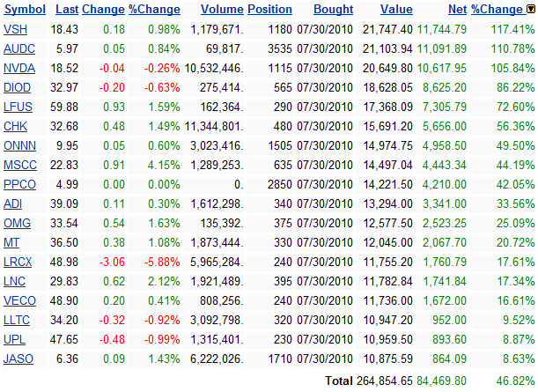The width and height of the screenshot is (538, 392).
Task: Open the MSCC ticker link
Action: (20, 165)
